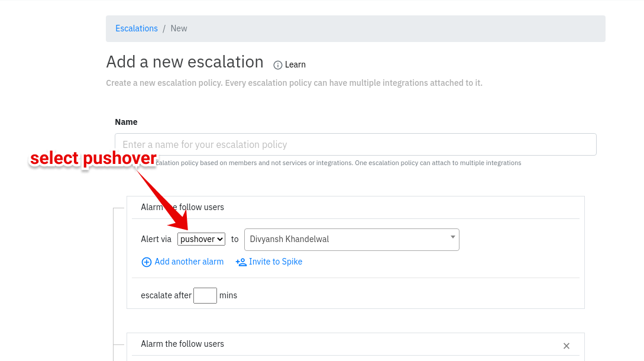Click the Name field label
This screenshot has height=361, width=644.
pos(126,122)
